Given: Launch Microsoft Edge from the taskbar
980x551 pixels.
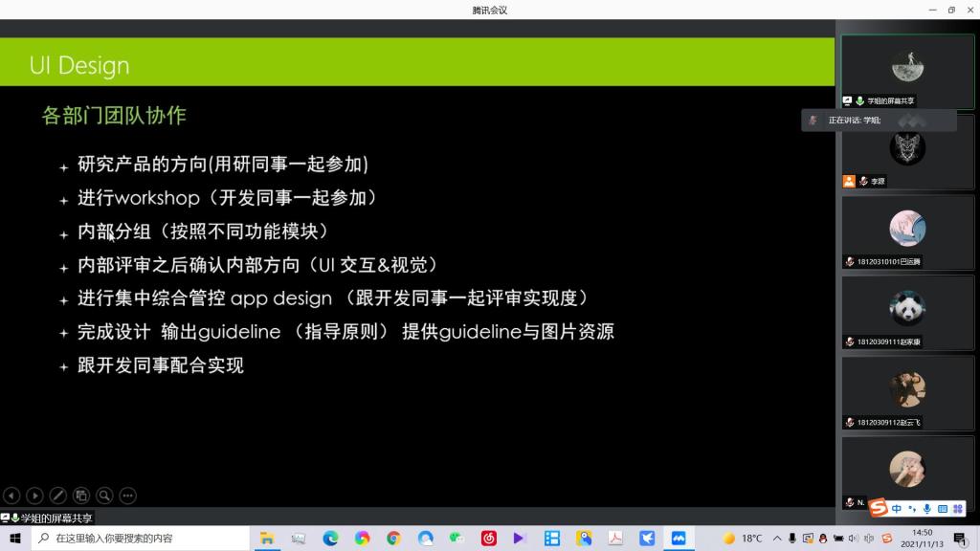Looking at the screenshot, I should tap(330, 539).
